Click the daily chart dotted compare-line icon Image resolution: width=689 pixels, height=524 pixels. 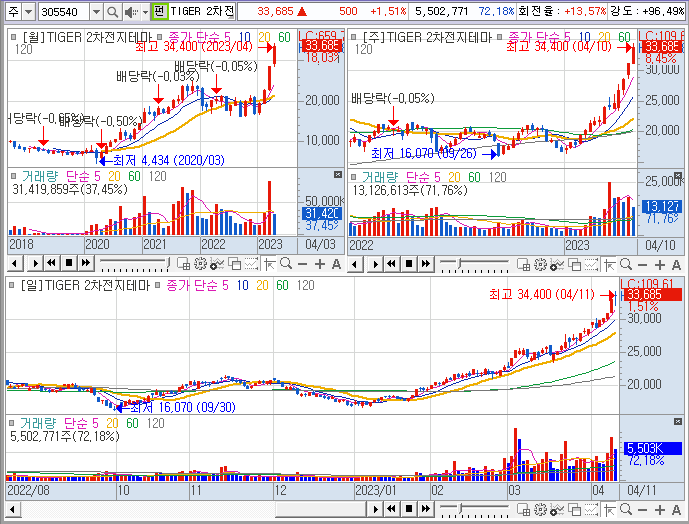point(591,509)
